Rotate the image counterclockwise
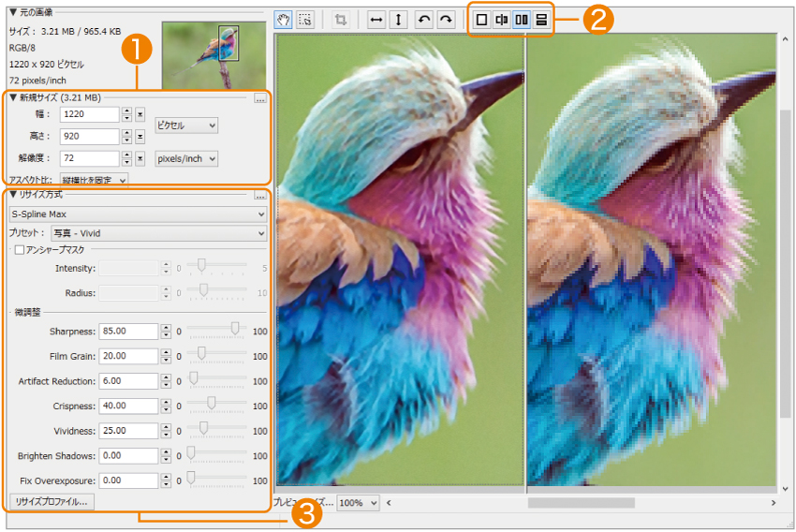 pos(424,19)
